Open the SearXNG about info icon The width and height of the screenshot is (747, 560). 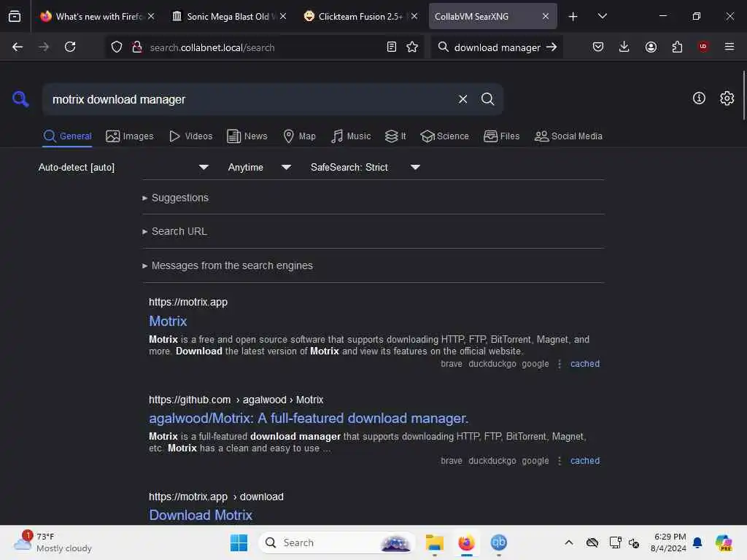click(x=699, y=98)
